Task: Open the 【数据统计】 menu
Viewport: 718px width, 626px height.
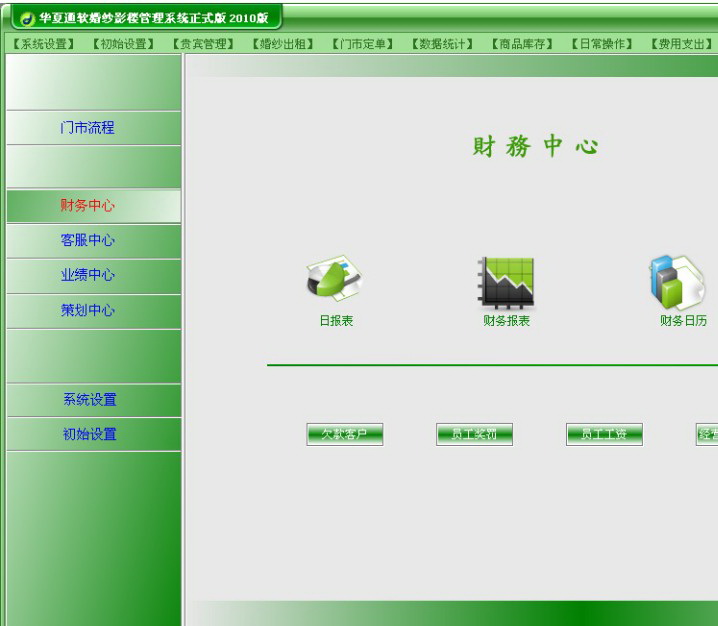Action: 443,44
